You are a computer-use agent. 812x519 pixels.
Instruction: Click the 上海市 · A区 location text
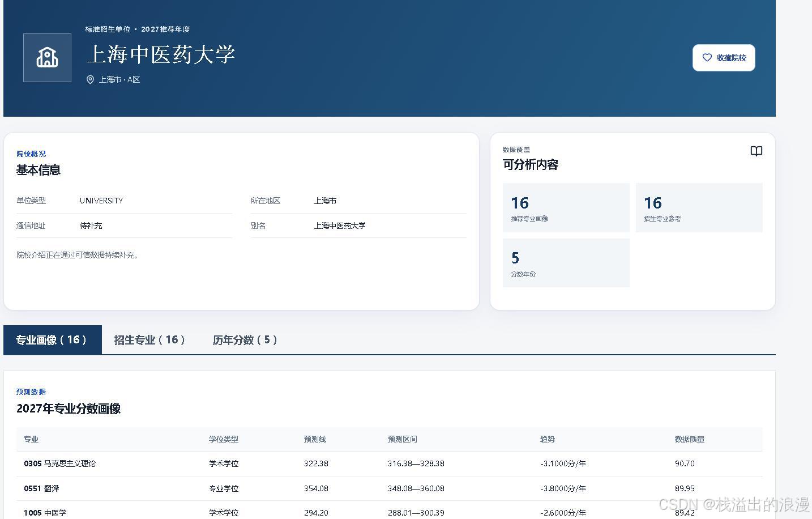pyautogui.click(x=119, y=80)
